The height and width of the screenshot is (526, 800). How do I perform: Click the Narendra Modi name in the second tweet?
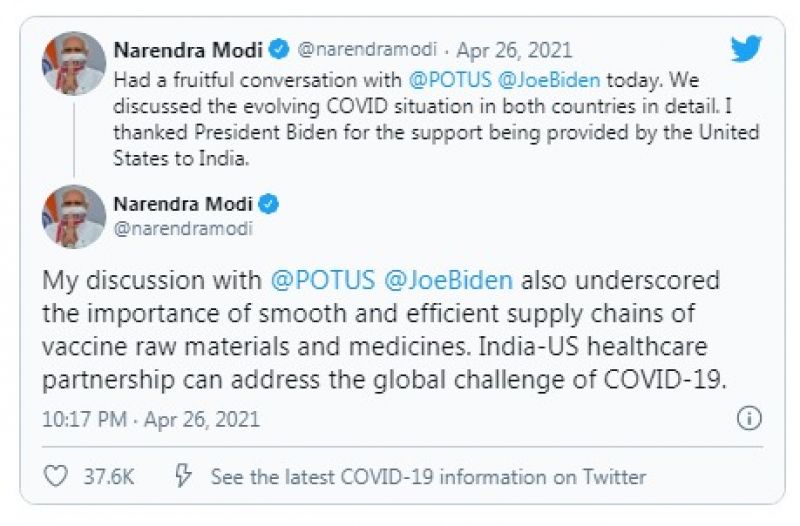point(184,205)
